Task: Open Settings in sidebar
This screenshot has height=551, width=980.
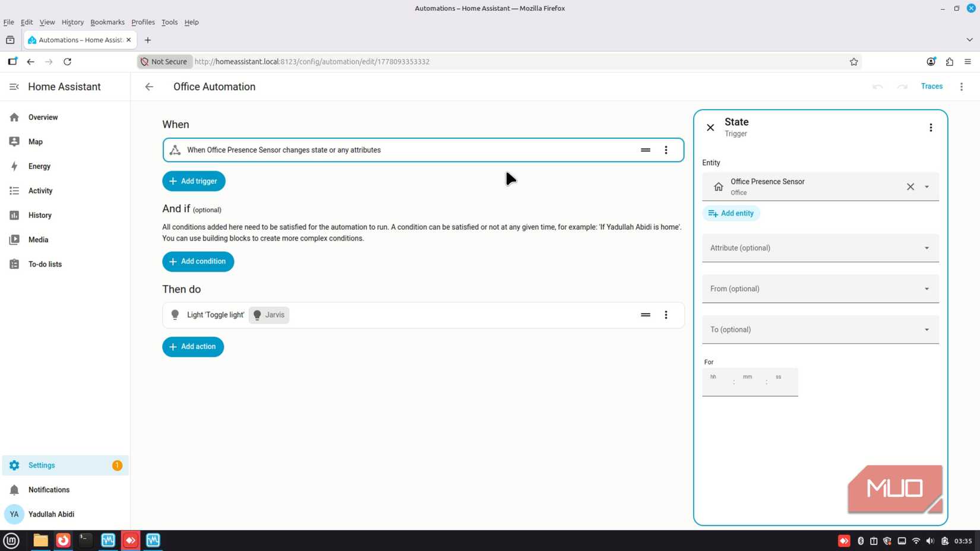Action: pos(65,465)
